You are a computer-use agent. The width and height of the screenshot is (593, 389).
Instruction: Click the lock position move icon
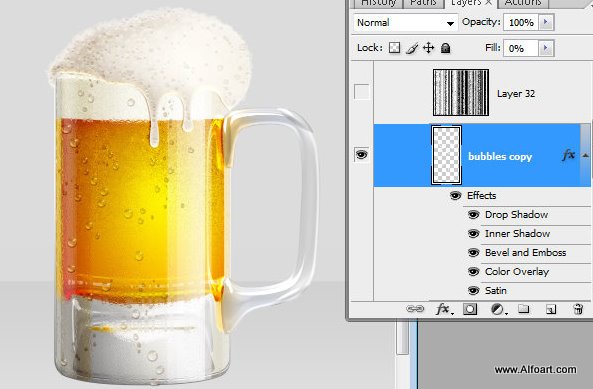click(x=428, y=48)
